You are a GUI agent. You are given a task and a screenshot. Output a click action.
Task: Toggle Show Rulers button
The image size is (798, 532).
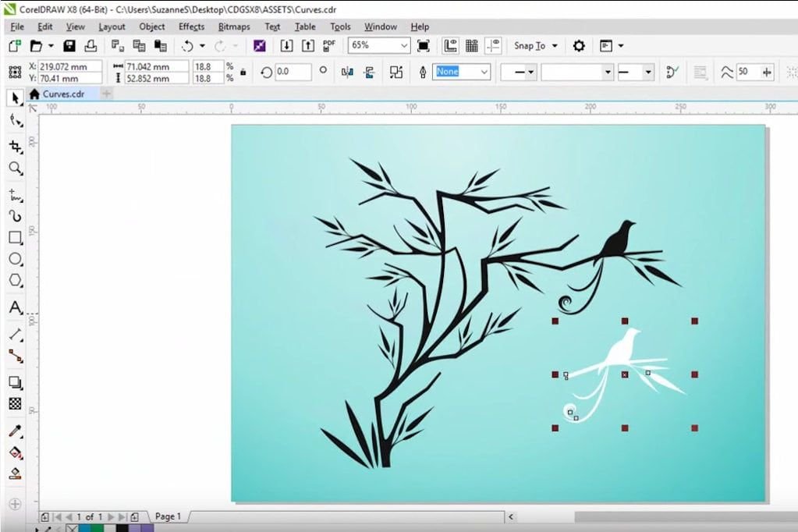tap(450, 46)
